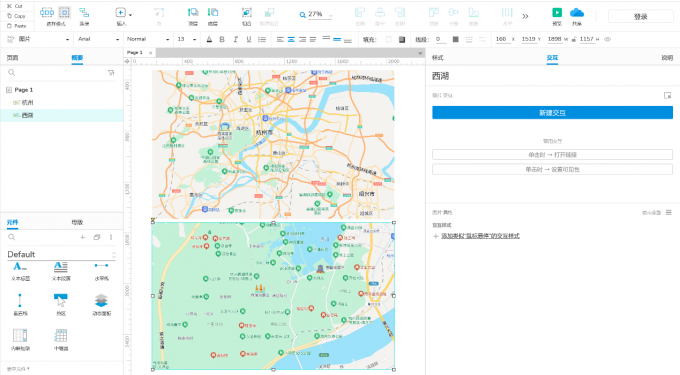
Task: Click the Cut command
Action: pyautogui.click(x=15, y=6)
